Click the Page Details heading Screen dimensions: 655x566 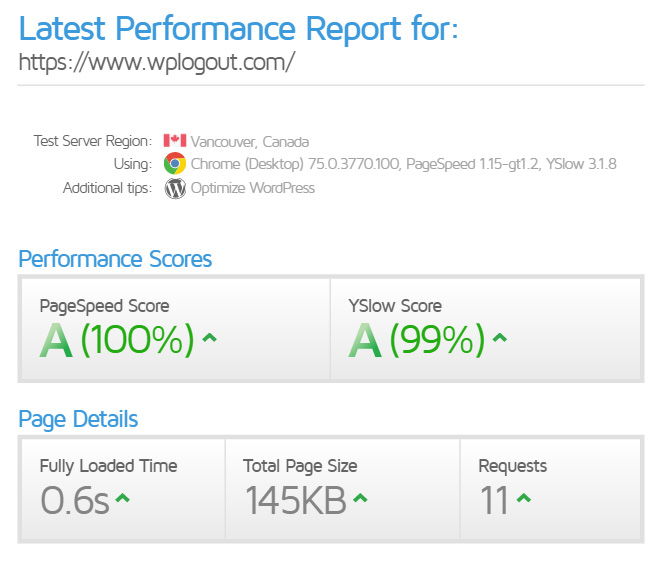tap(78, 419)
